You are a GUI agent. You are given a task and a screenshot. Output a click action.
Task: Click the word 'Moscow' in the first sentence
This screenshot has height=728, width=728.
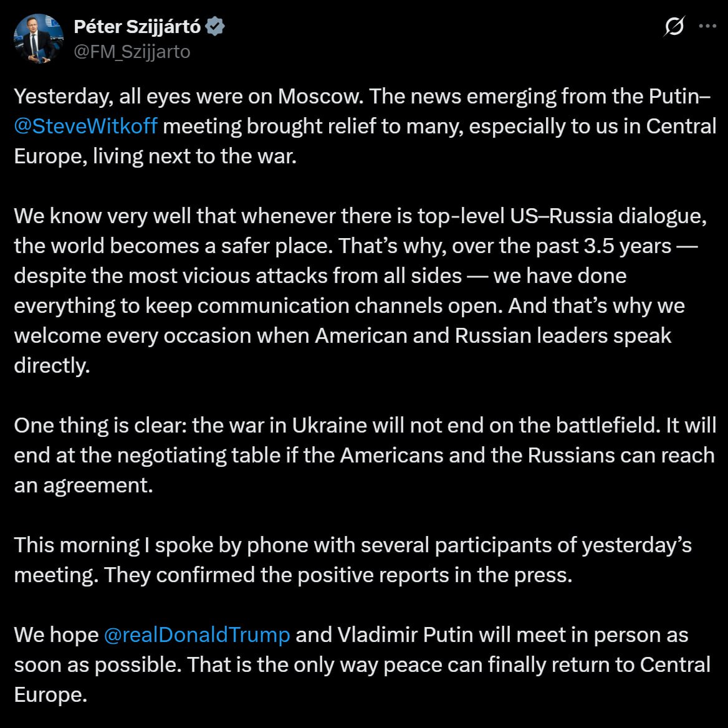pos(320,97)
